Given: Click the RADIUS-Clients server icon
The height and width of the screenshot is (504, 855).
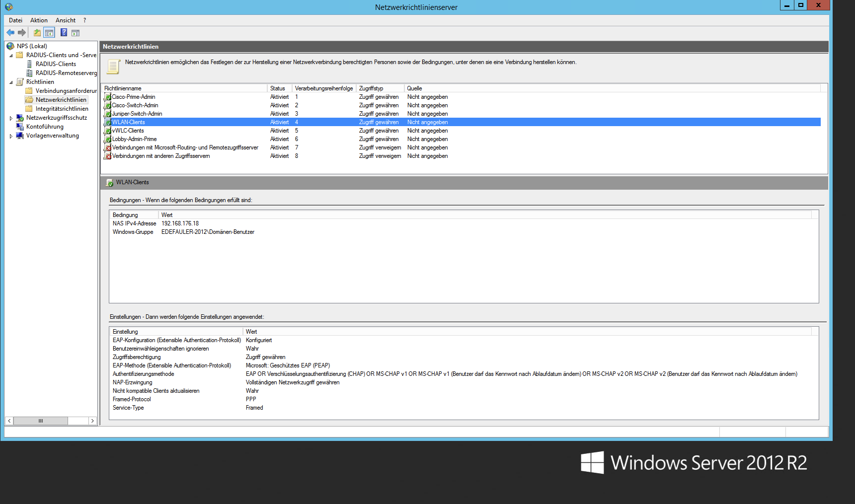Looking at the screenshot, I should pos(29,64).
